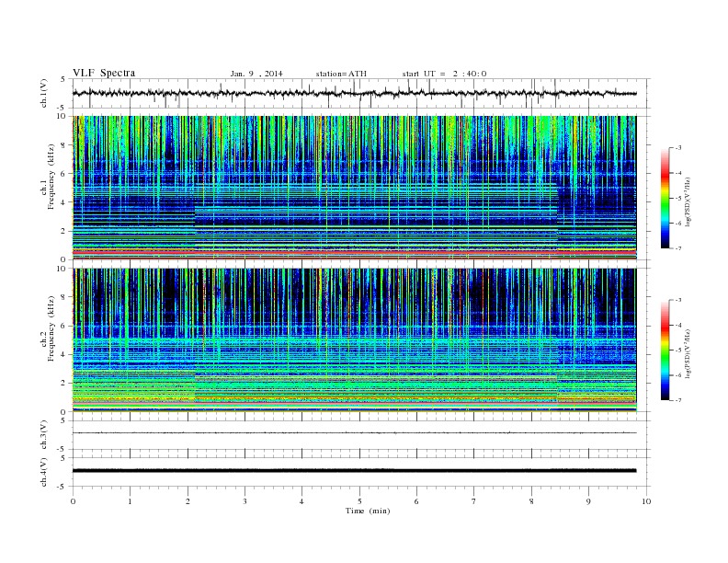
Task: Click the ch.4 thick waveform trace
Action: click(354, 471)
